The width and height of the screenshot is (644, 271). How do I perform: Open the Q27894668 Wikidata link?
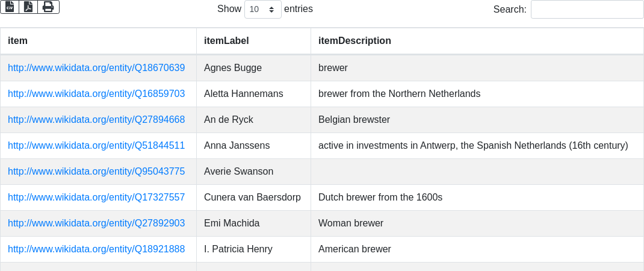pos(96,120)
